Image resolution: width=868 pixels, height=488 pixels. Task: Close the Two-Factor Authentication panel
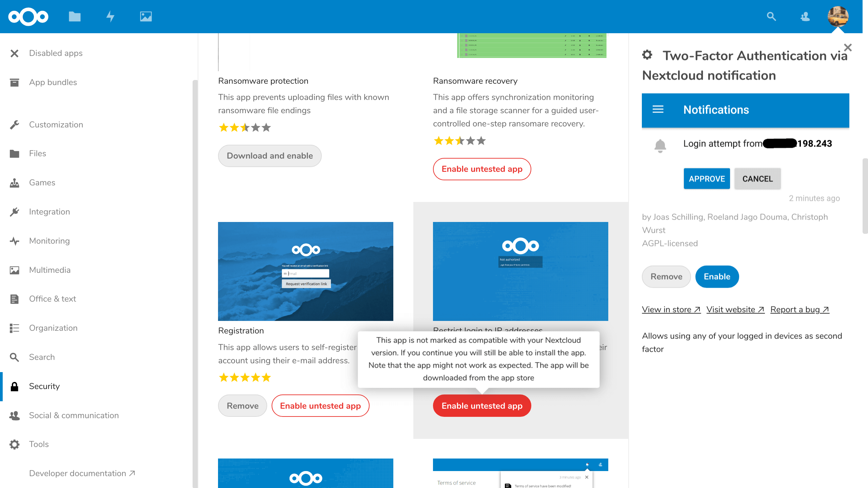848,47
